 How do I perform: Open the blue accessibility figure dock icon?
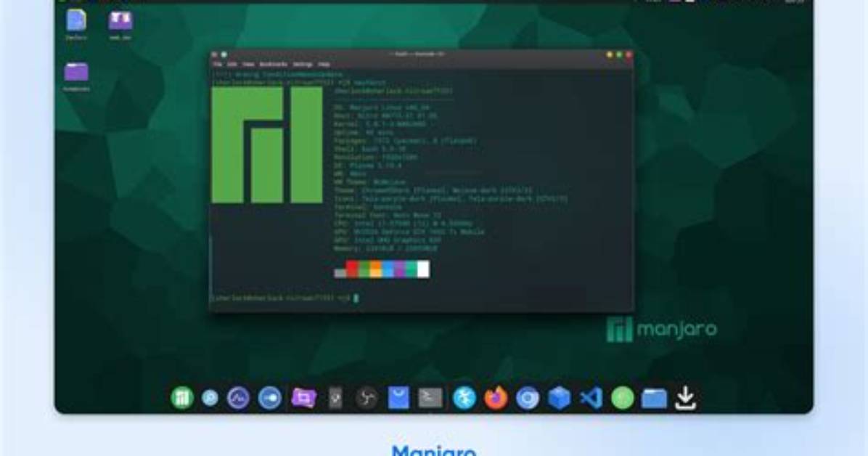coord(464,398)
